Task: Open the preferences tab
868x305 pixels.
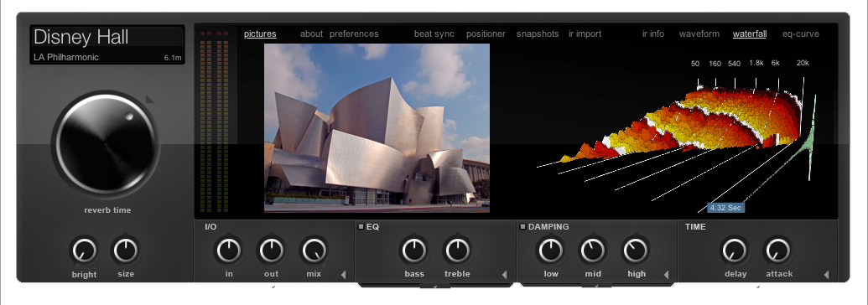Action: (354, 34)
